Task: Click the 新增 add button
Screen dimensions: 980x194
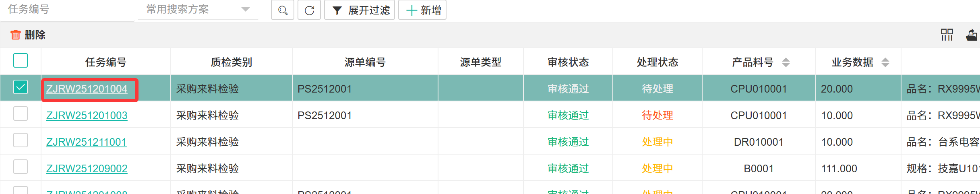Action: [x=422, y=10]
